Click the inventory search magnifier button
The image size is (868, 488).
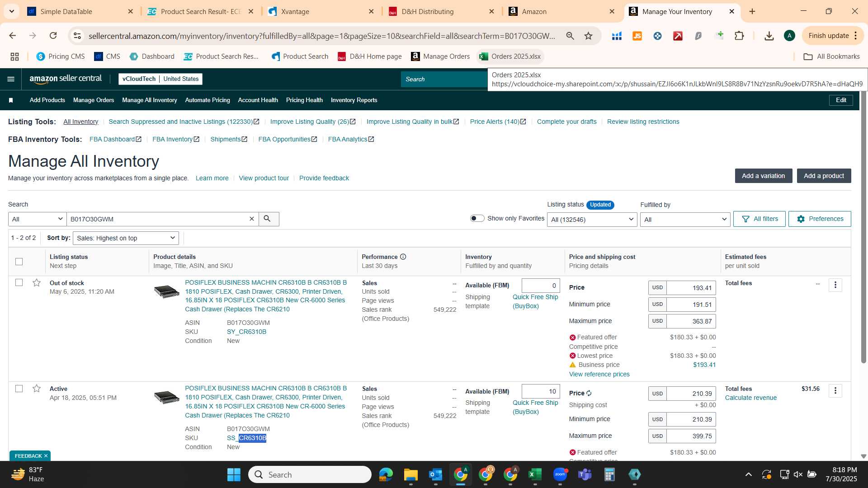pos(269,219)
